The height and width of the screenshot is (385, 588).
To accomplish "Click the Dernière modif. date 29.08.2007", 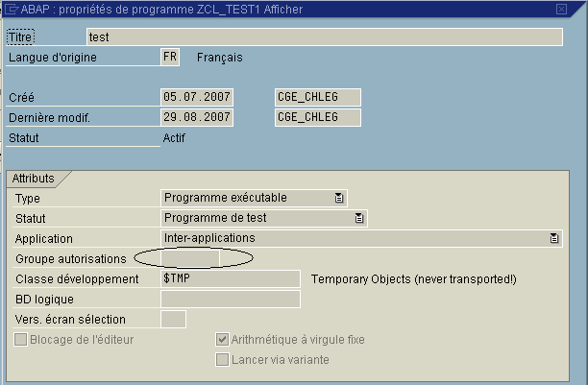I will coord(197,117).
